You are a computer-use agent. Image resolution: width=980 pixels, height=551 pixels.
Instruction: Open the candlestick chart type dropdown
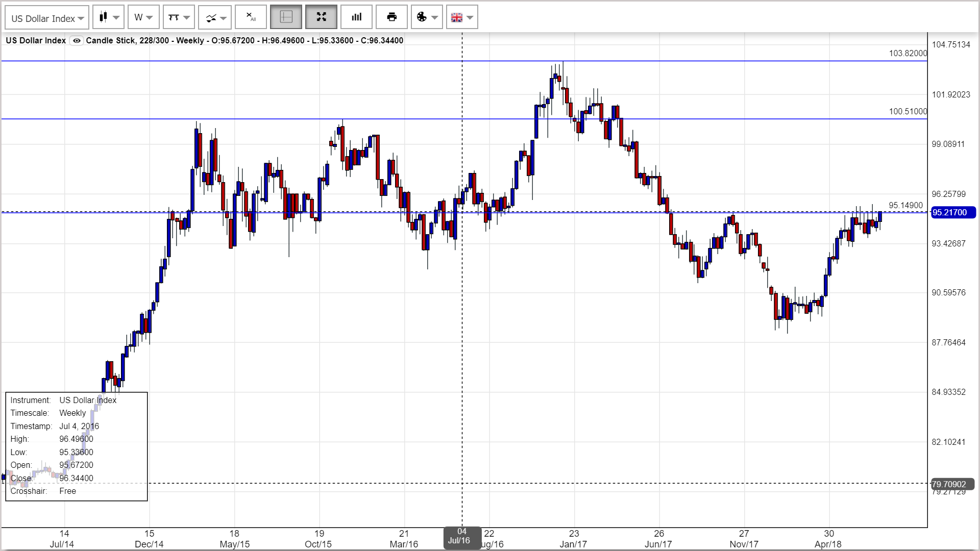coord(108,17)
